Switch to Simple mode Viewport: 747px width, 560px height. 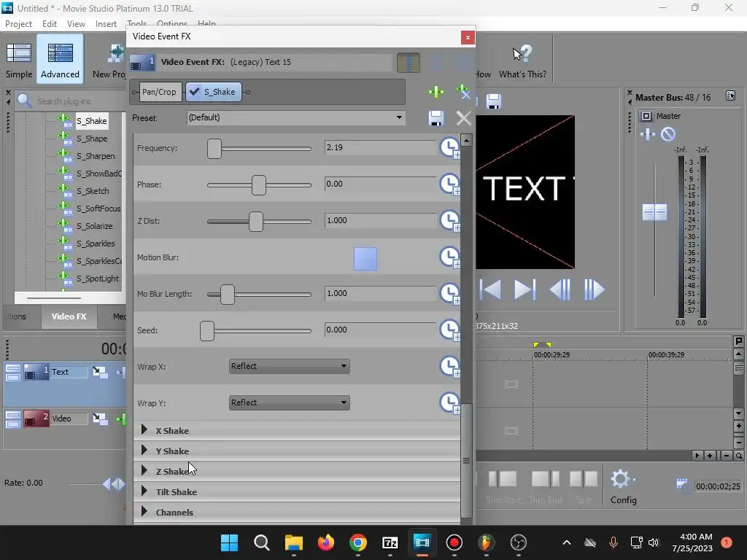tap(19, 60)
